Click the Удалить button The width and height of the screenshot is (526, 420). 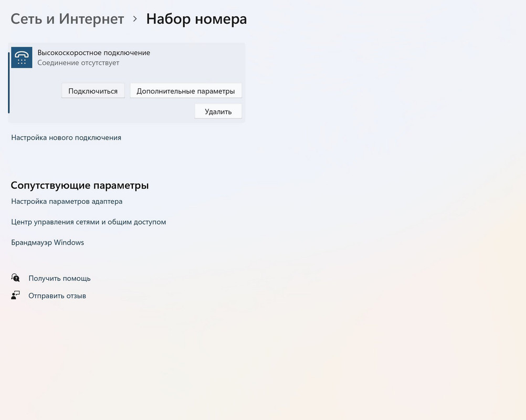click(x=218, y=111)
